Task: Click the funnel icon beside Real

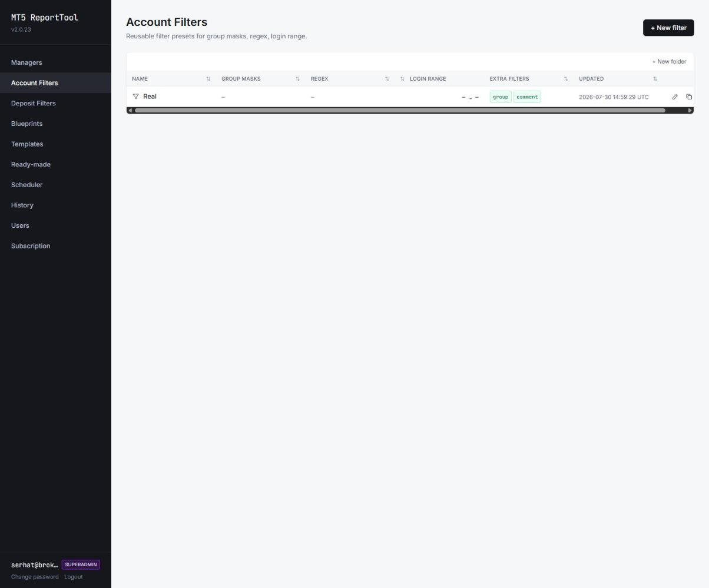Action: [x=135, y=97]
